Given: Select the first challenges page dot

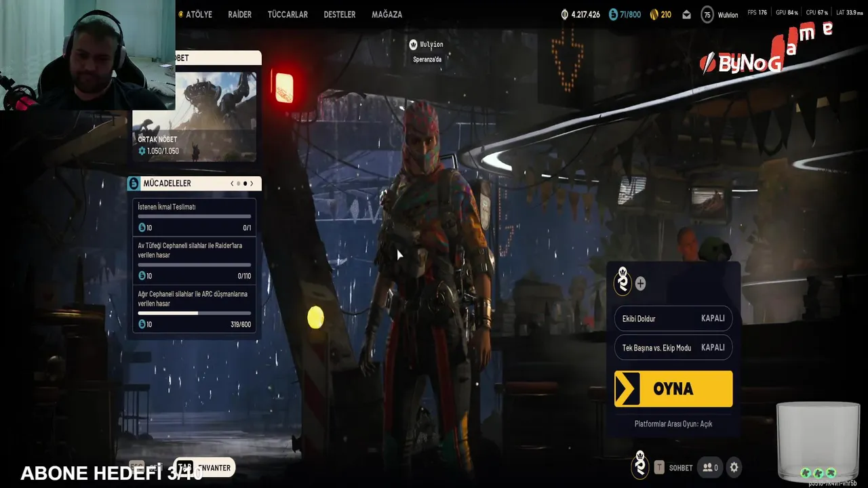Looking at the screenshot, I should coord(238,184).
